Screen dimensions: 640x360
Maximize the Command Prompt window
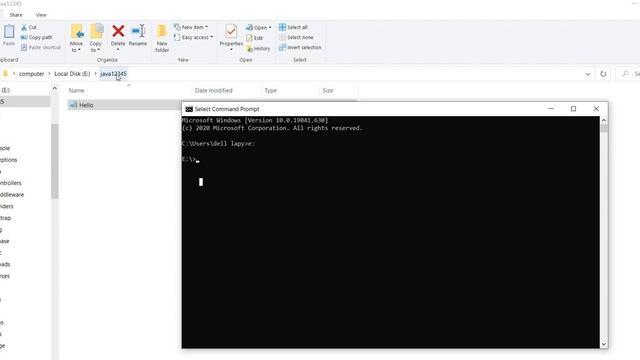573,109
